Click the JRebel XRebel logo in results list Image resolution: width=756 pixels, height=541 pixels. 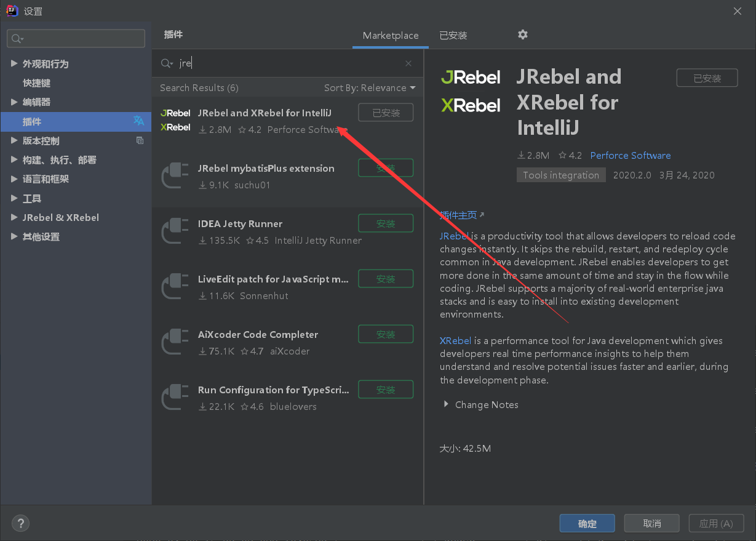pyautogui.click(x=175, y=120)
